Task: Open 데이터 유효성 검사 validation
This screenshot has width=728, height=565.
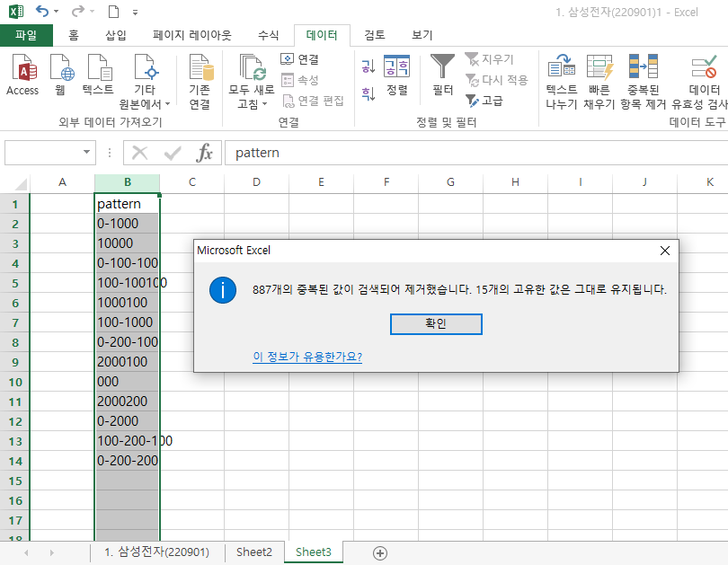Action: tap(701, 81)
